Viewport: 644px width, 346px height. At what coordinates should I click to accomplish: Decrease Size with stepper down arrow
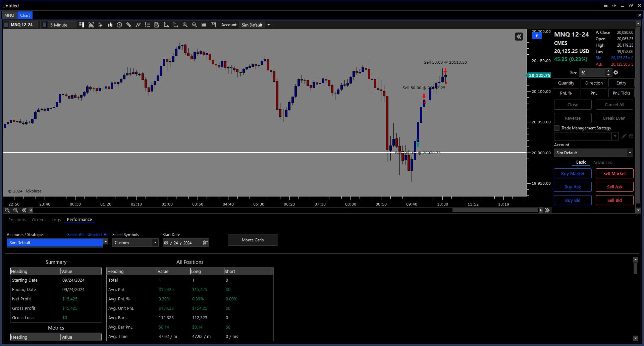click(x=608, y=74)
